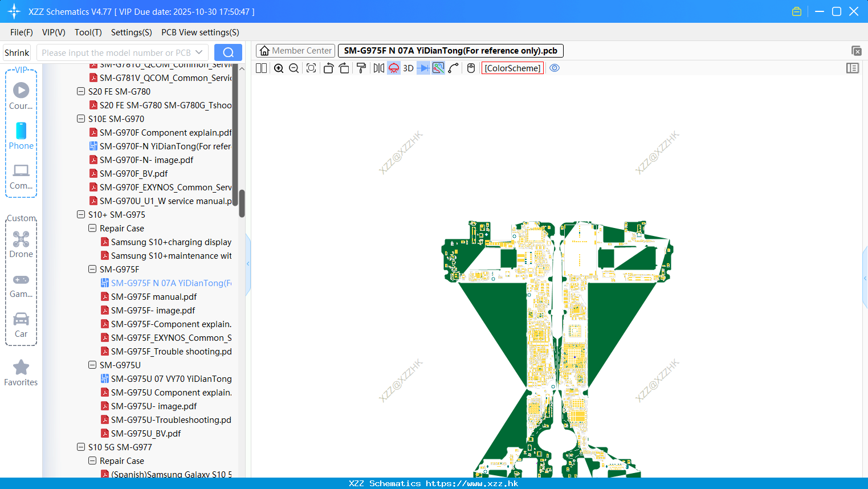Screen dimensions: 868x489
Task: Click the green PCB board thumbnail
Action: [557, 349]
